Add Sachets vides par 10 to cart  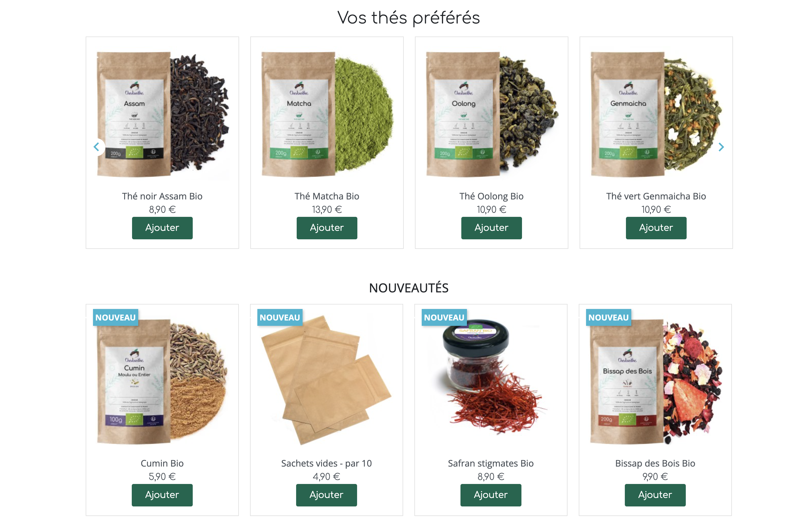point(326,495)
